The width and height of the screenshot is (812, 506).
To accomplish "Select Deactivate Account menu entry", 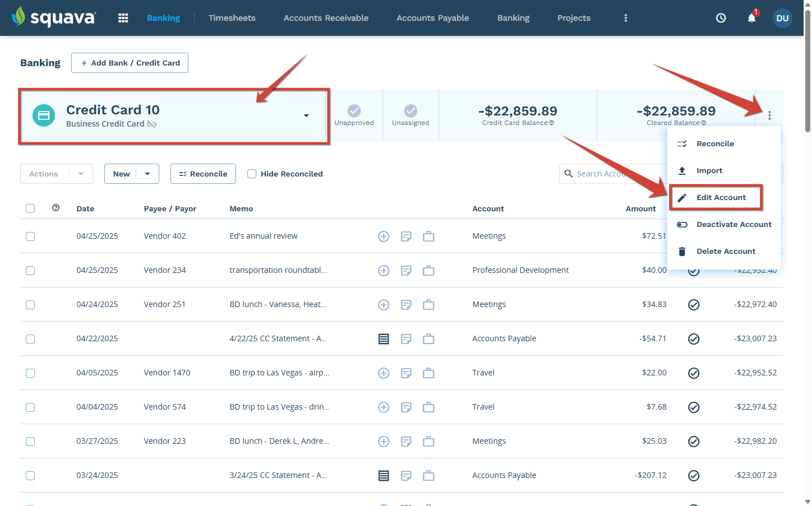I will (x=733, y=224).
